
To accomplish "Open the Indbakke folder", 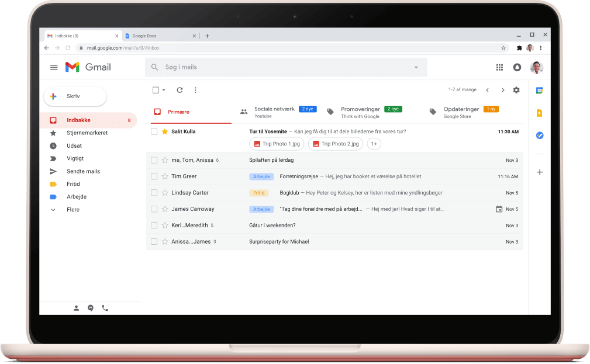I will [88, 120].
